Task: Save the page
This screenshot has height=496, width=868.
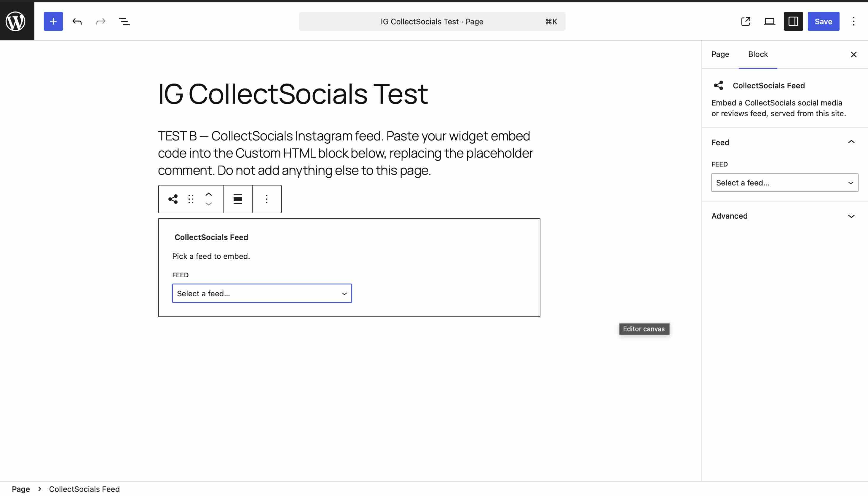Action: point(823,21)
